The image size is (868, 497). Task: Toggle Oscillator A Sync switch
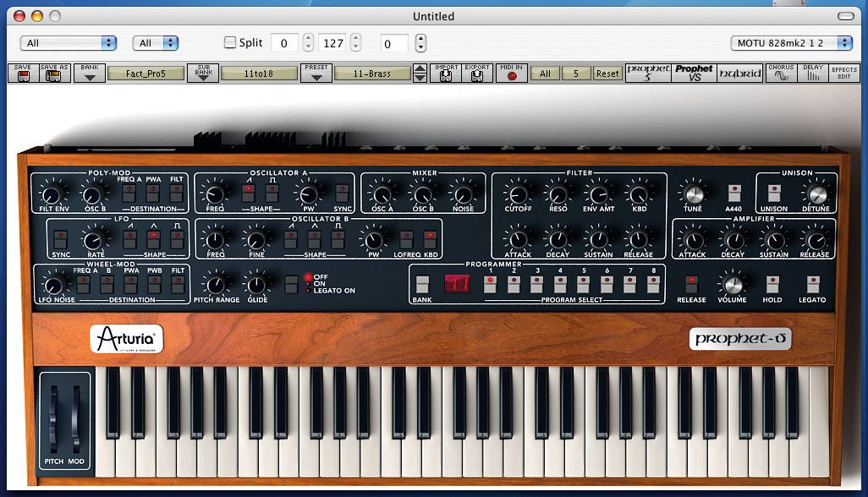click(342, 193)
